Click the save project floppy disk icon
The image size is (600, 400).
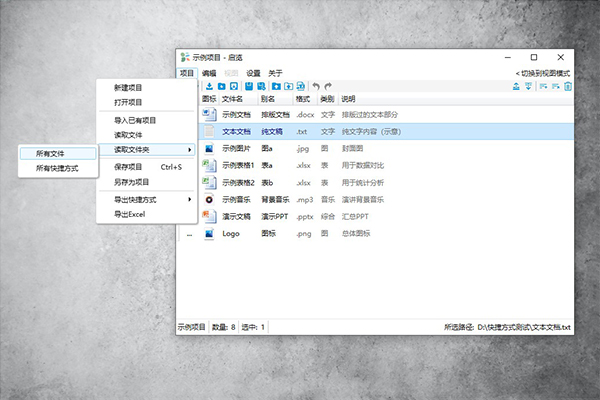click(x=249, y=86)
